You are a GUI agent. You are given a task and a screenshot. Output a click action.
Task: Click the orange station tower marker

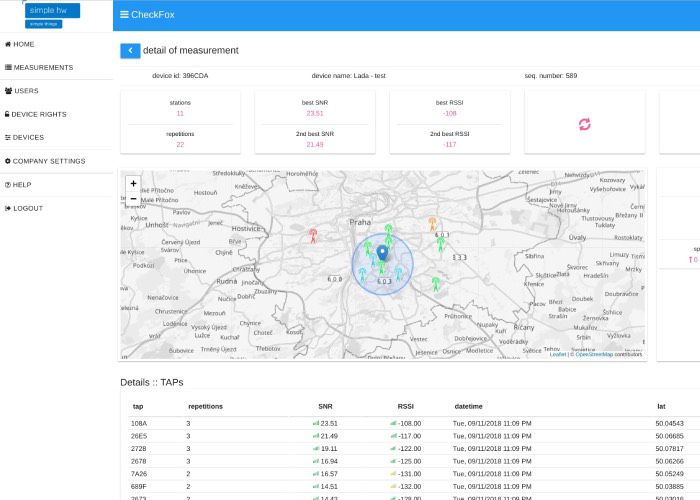pyautogui.click(x=432, y=224)
